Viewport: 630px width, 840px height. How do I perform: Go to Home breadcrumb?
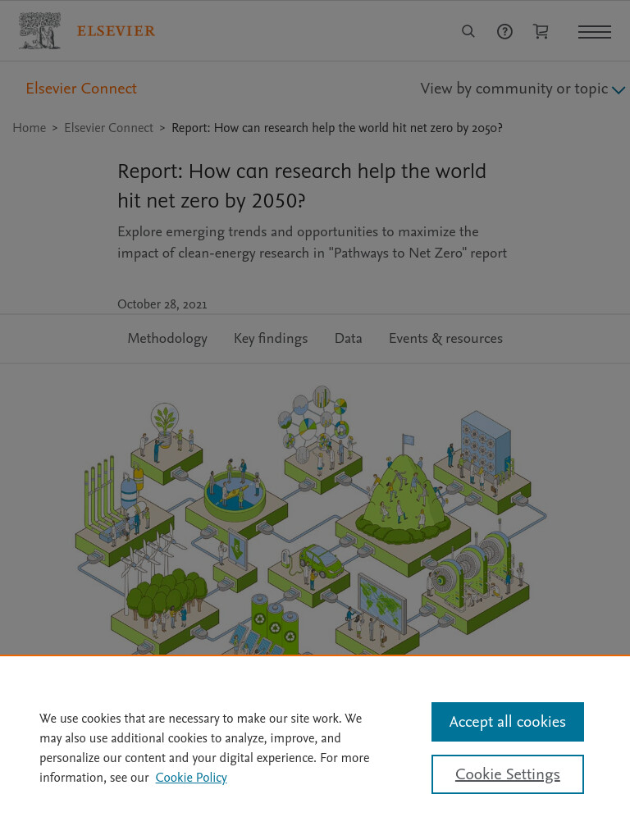[x=30, y=127]
